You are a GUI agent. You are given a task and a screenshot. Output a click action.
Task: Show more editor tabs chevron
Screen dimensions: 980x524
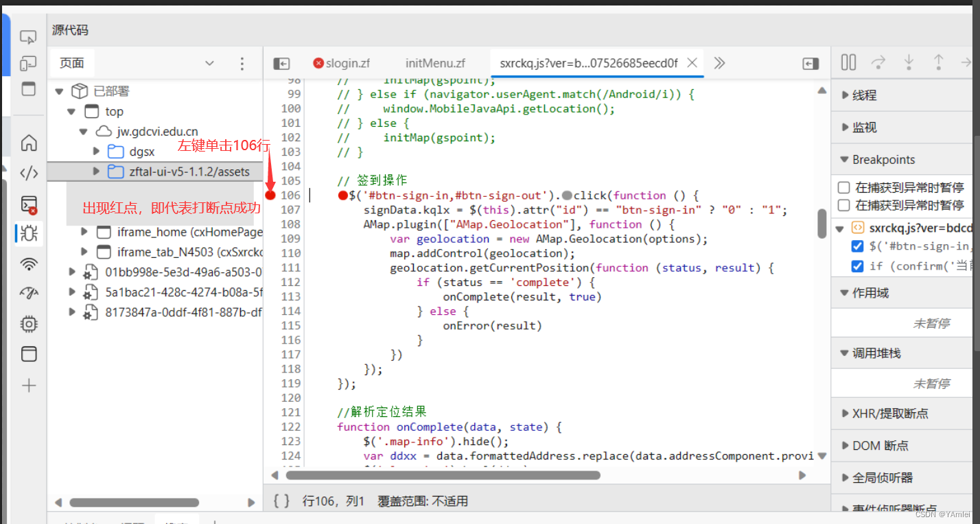click(719, 63)
